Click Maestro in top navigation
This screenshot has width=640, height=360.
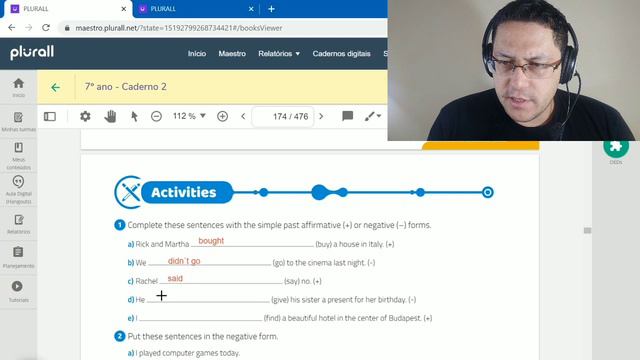coord(232,53)
